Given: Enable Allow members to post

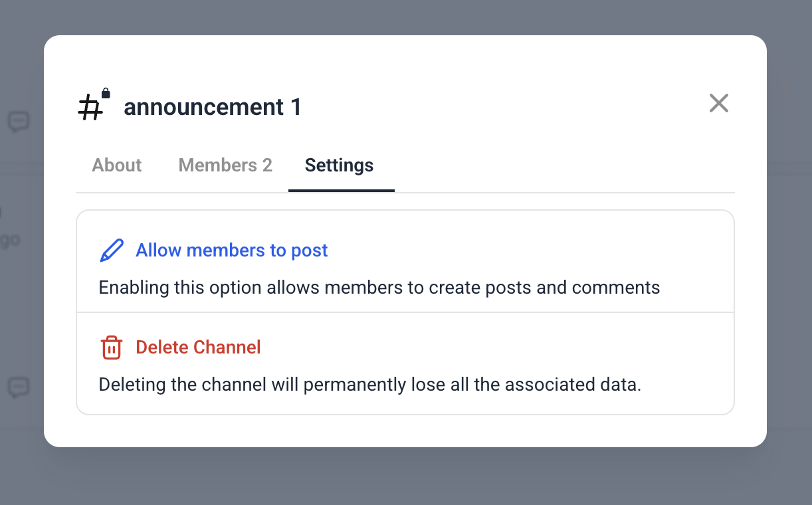Looking at the screenshot, I should pyautogui.click(x=232, y=251).
